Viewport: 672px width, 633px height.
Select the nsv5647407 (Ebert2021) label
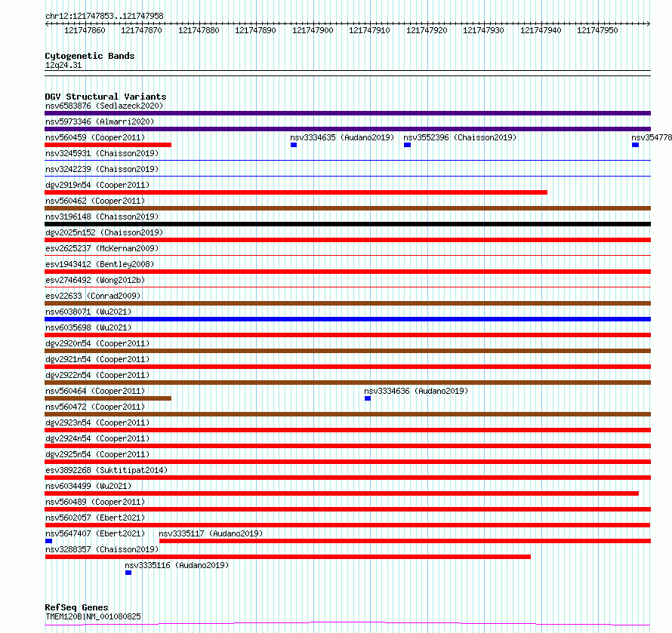pos(95,533)
